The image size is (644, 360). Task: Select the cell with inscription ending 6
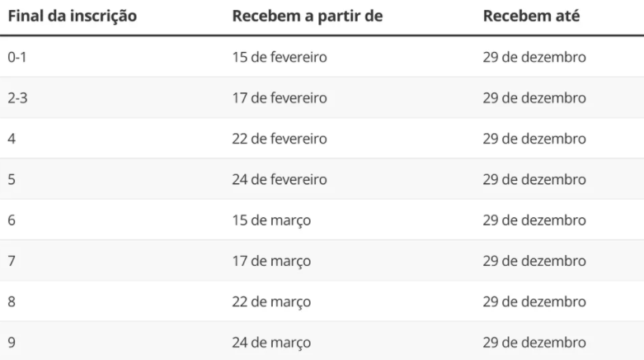pyautogui.click(x=12, y=220)
